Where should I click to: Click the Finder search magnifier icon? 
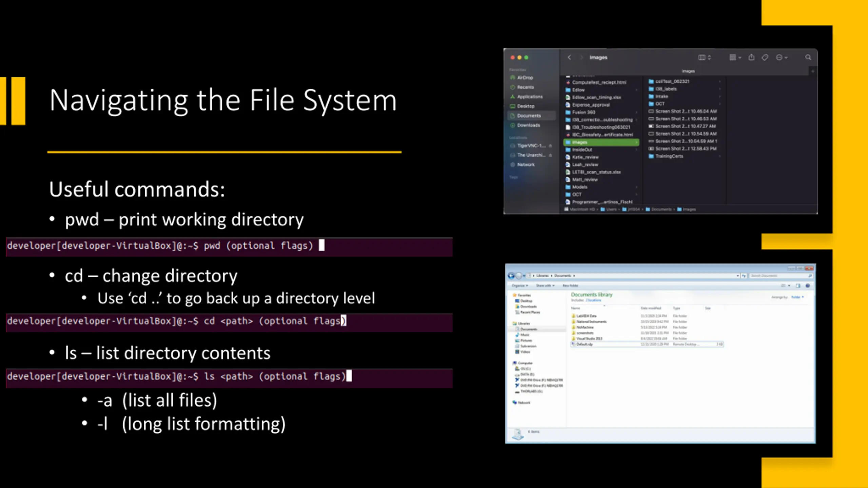[808, 57]
